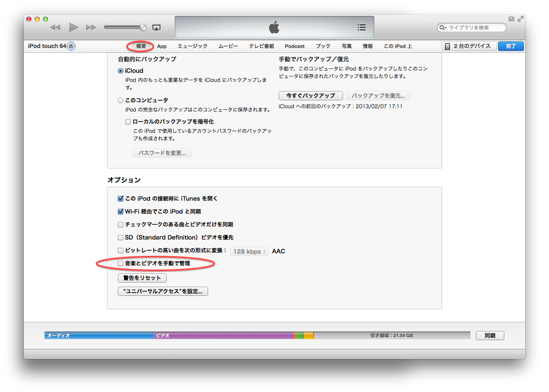Screen dimensions: 549x392
Task: Select the 情報 tab
Action: (x=368, y=46)
